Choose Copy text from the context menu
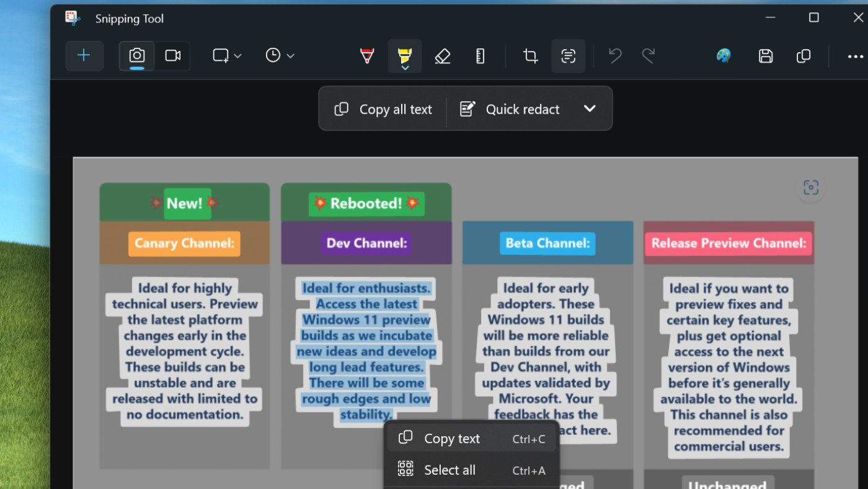Screen dimensions: 868x489 452,438
